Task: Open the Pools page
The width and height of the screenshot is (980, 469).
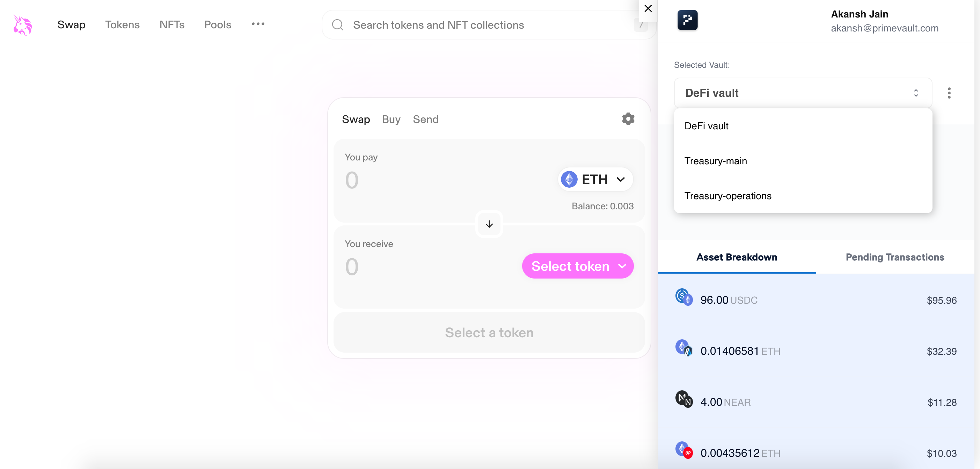Action: tap(218, 25)
